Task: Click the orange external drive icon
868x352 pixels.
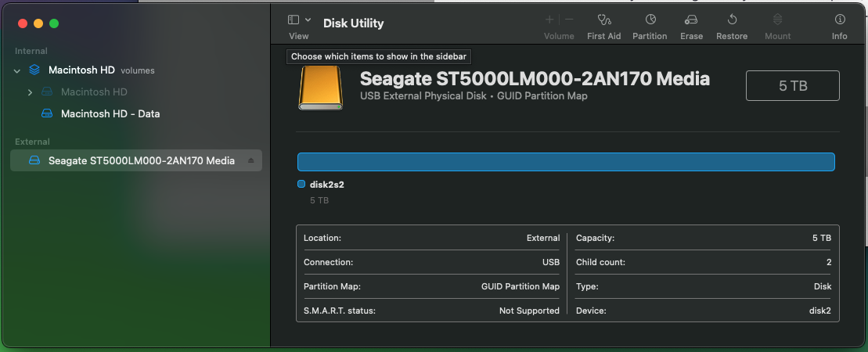Action: (x=320, y=87)
